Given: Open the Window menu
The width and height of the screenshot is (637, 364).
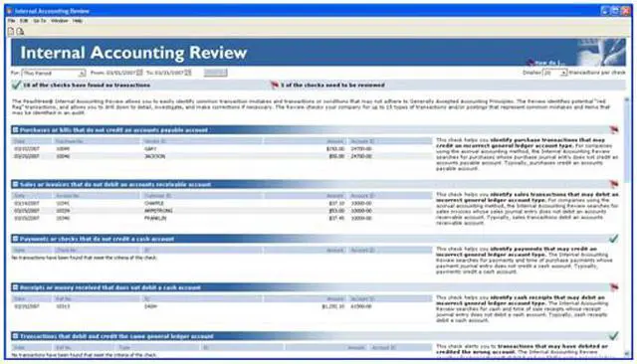Looking at the screenshot, I should pos(60,21).
